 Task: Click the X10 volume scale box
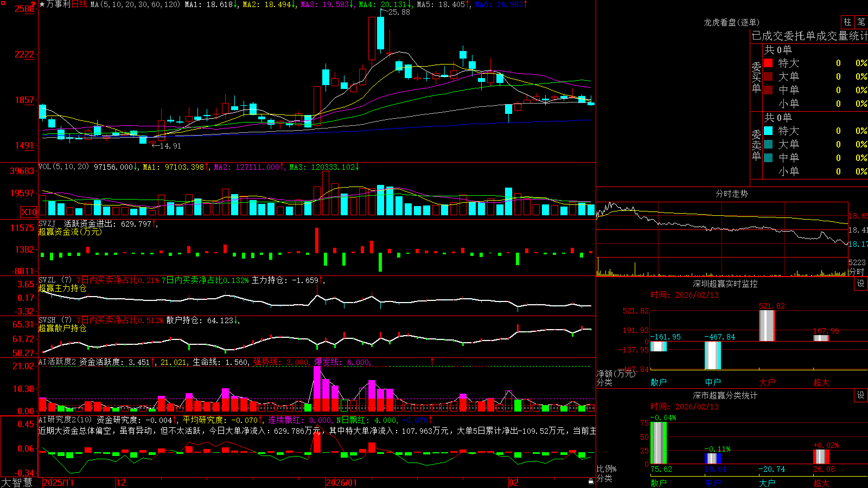tap(29, 212)
